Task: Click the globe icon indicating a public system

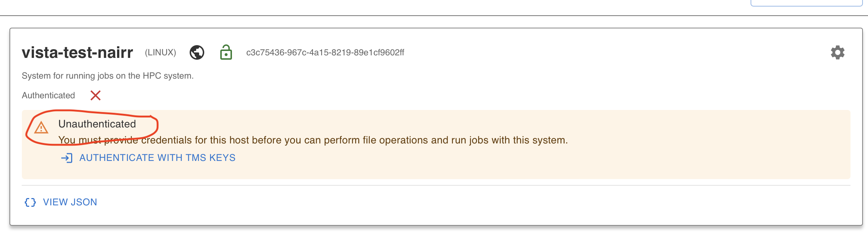Action: pyautogui.click(x=196, y=52)
